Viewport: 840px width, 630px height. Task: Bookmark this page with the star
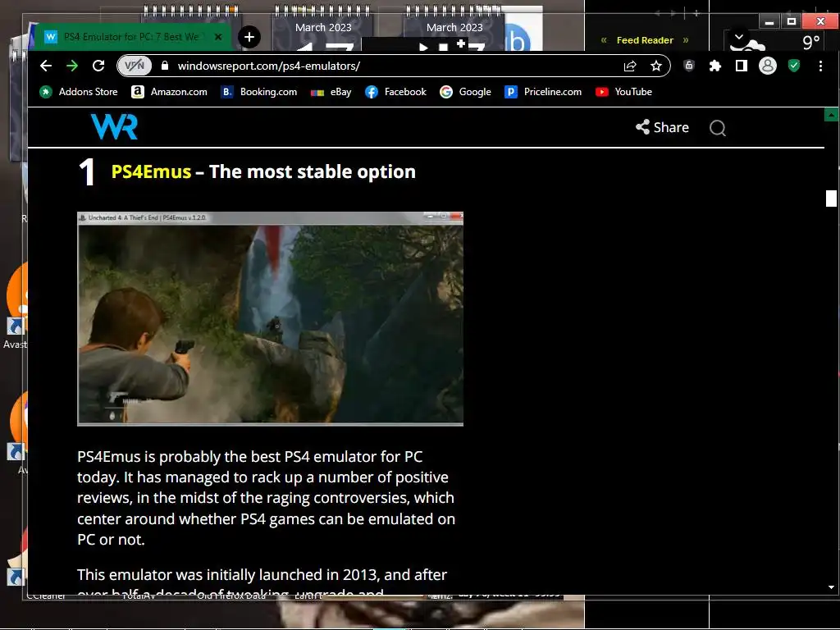coord(656,66)
